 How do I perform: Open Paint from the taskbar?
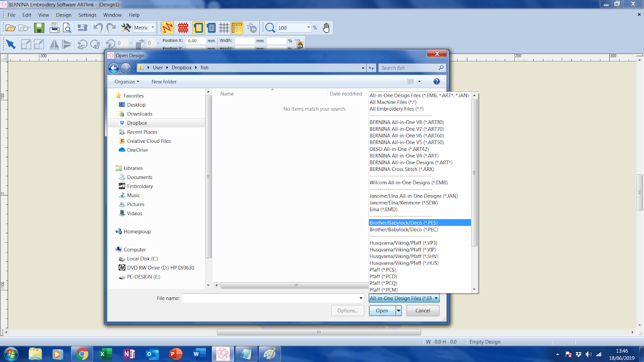pos(269,354)
